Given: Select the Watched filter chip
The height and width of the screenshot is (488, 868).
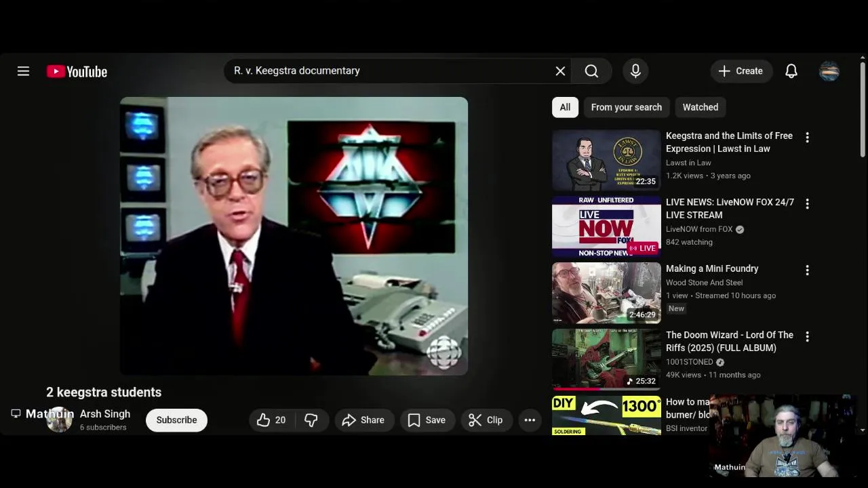Looking at the screenshot, I should [x=700, y=107].
